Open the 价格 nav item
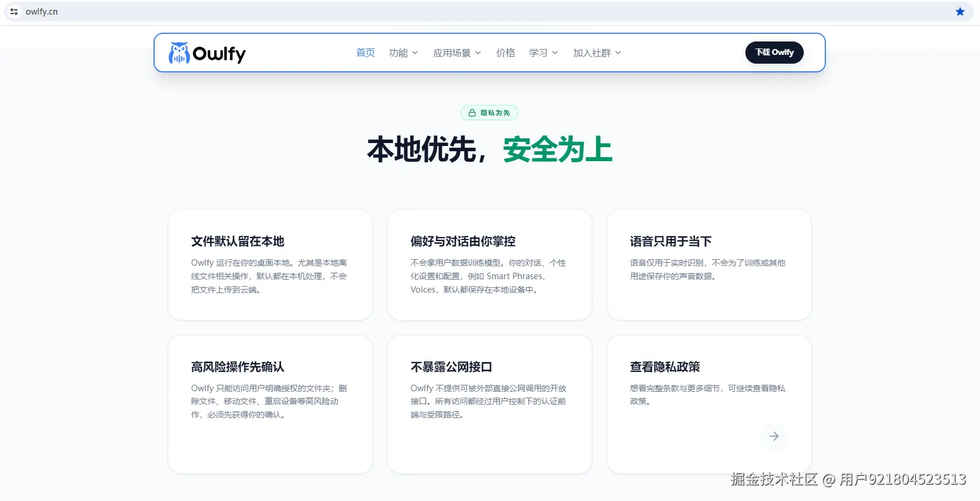This screenshot has width=980, height=501. tap(505, 53)
